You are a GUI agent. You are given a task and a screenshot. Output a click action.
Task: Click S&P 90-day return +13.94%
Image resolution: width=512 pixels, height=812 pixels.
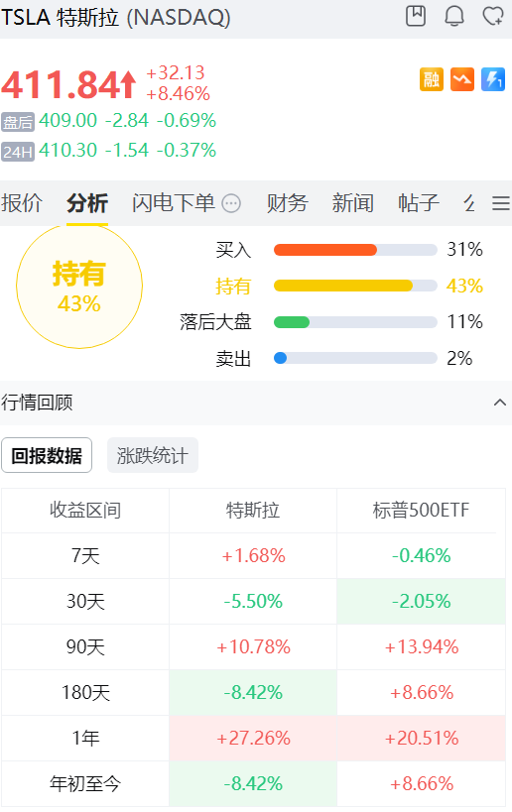coord(421,647)
